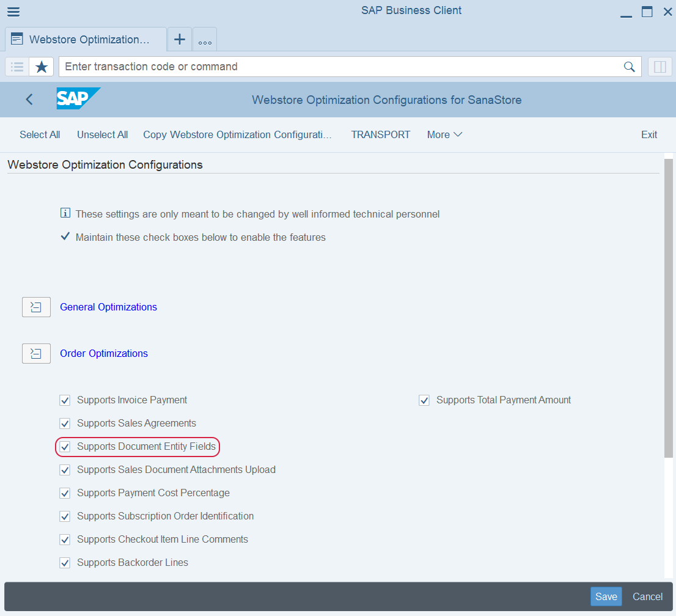Viewport: 676px width, 616px height.
Task: Click TRANSPORT in the toolbar
Action: pos(380,135)
